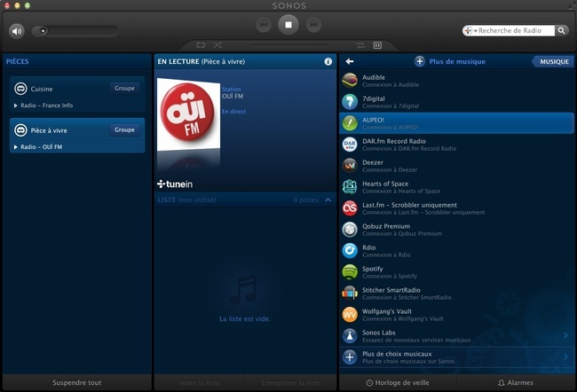Viewport: 577px width, 392px height.
Task: Select the Last.fm scrobbler icon
Action: (350, 208)
